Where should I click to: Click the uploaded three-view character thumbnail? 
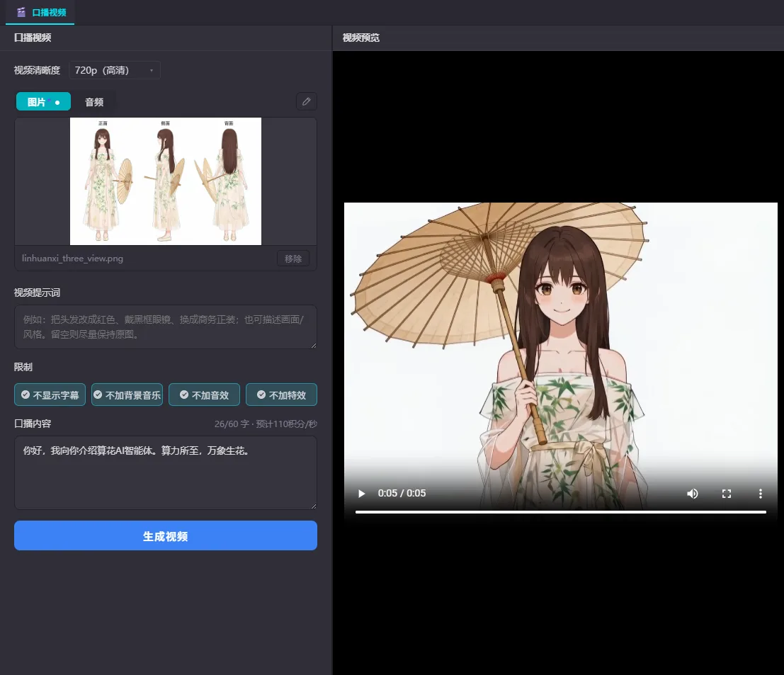coord(166,181)
